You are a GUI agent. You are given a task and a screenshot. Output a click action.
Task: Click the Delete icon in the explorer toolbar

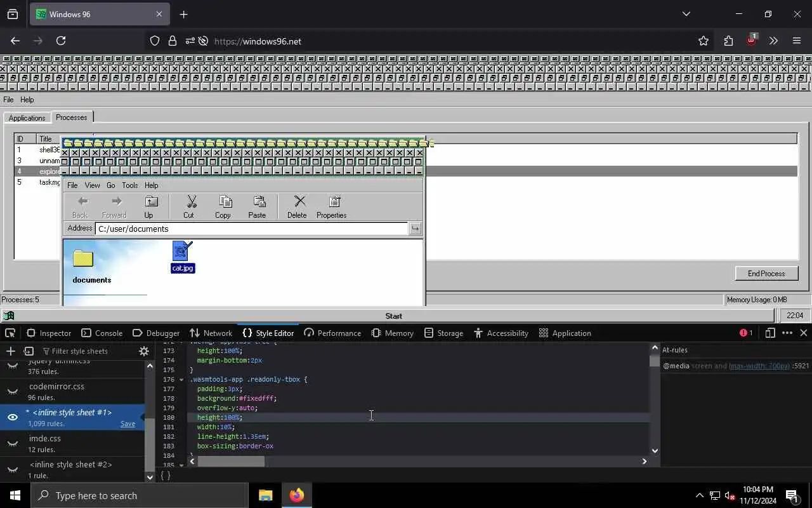click(299, 202)
